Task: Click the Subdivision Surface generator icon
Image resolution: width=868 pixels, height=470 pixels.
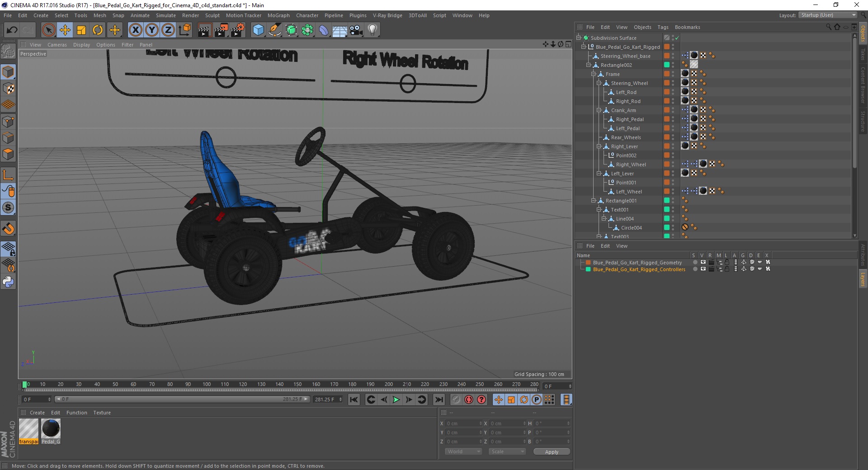Action: tap(292, 30)
